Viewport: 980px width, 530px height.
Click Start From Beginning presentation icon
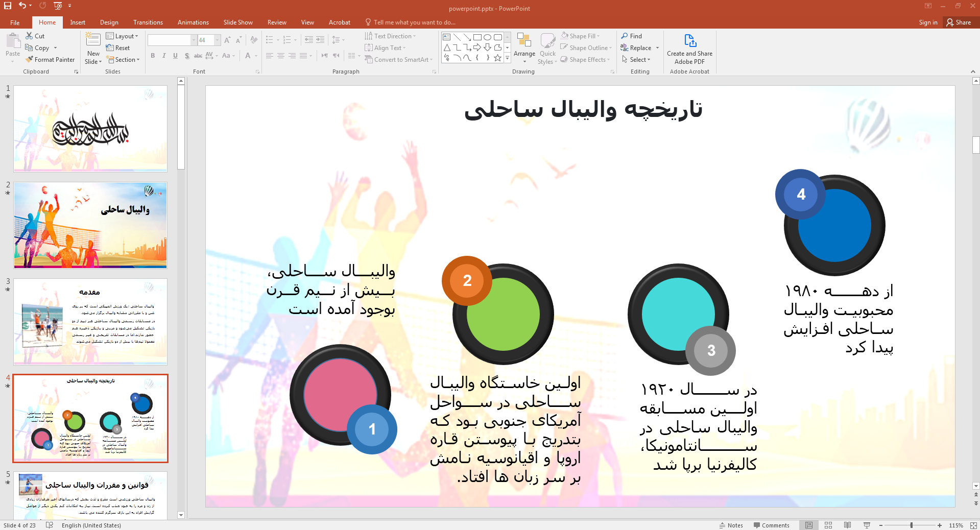click(x=58, y=6)
